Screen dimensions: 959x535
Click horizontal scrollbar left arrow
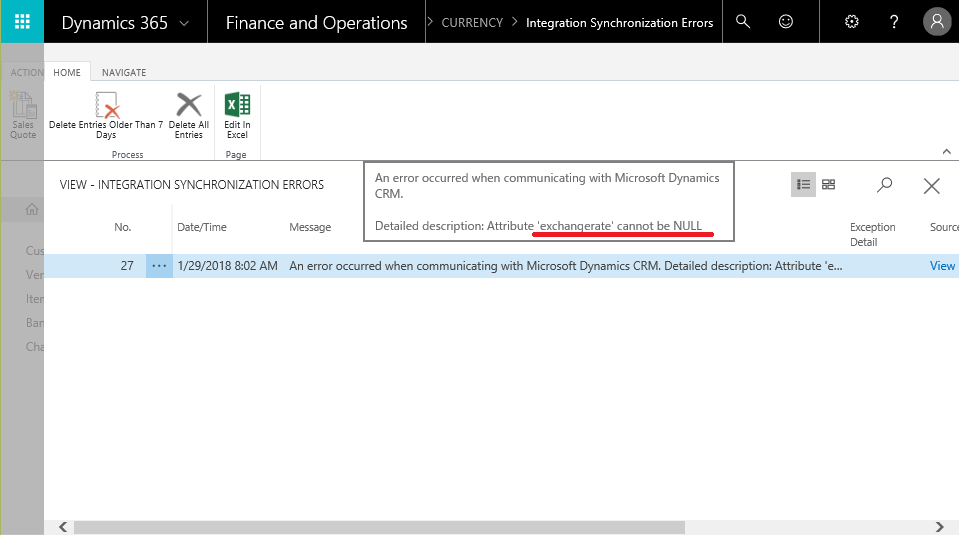coord(63,527)
